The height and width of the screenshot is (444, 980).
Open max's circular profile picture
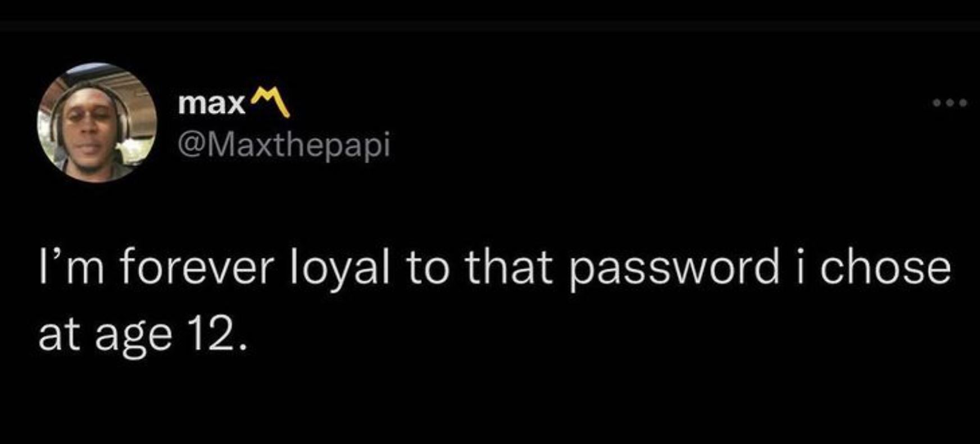[97, 122]
